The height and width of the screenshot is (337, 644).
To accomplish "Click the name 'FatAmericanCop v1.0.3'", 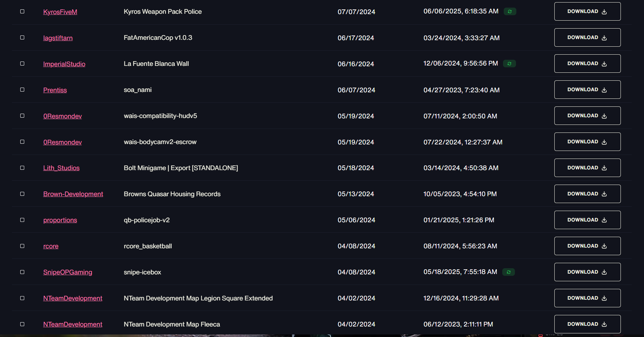I will pos(158,38).
